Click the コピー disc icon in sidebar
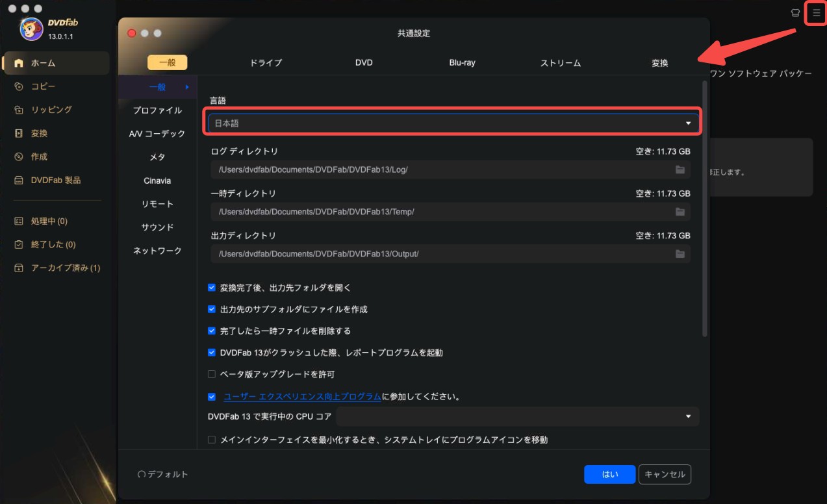This screenshot has height=504, width=827. [19, 86]
